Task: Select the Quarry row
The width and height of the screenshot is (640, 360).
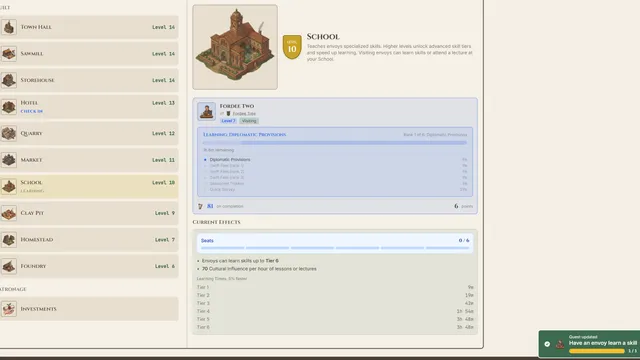Action: click(89, 133)
